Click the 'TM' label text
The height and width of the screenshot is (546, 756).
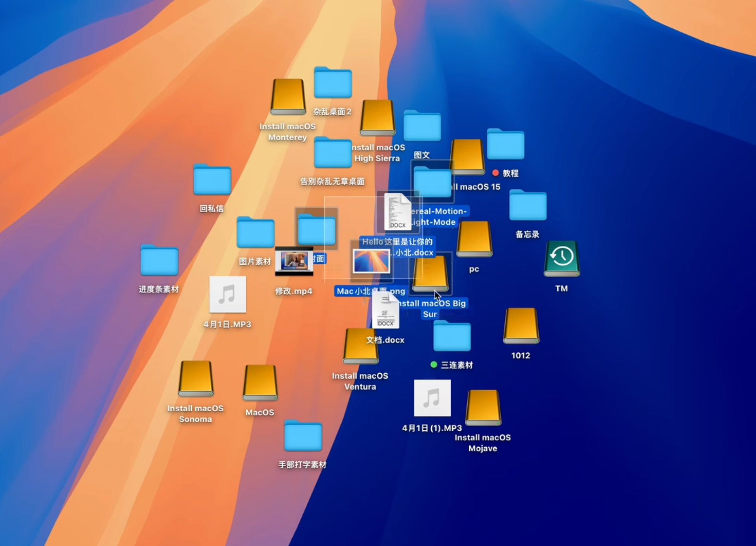[x=561, y=288]
